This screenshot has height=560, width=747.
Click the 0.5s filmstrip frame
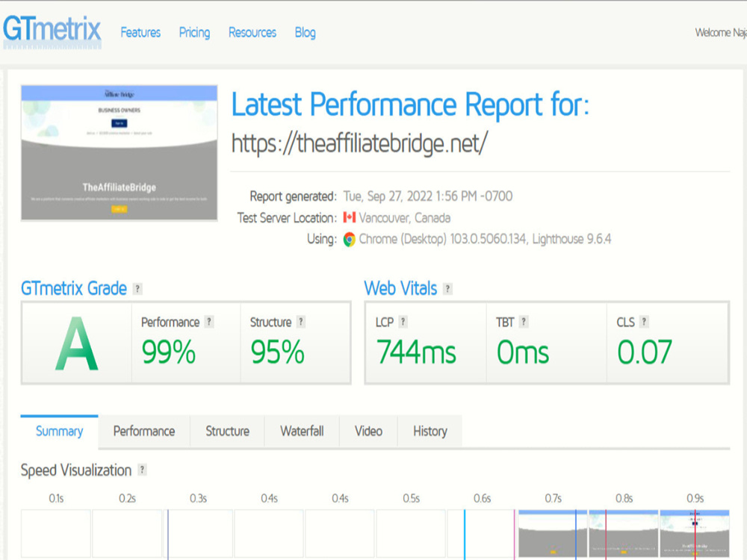click(x=411, y=533)
